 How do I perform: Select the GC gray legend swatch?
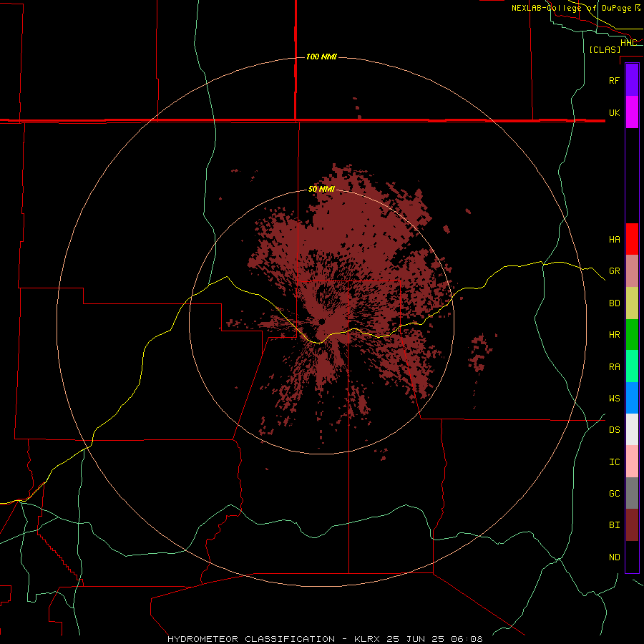tap(632, 493)
